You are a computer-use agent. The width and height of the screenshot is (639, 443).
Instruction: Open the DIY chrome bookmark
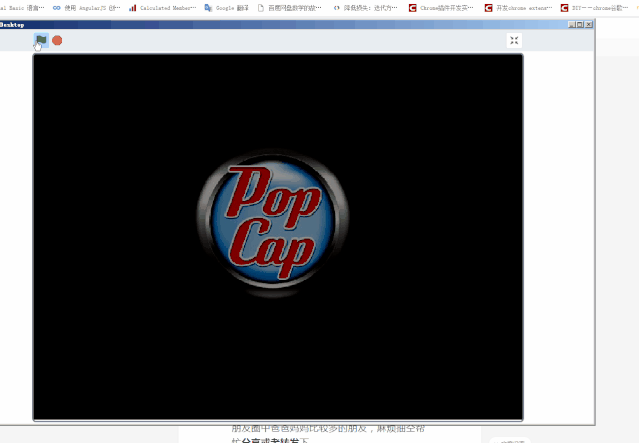595,8
